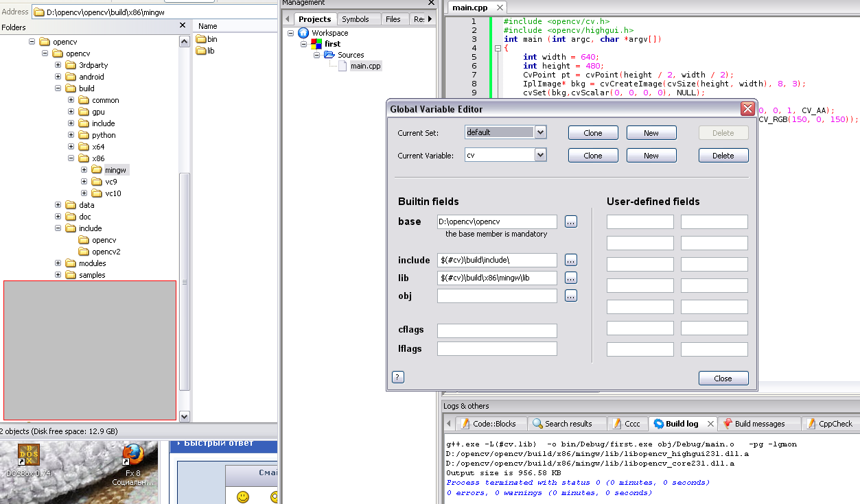Click the cflags input field
The width and height of the screenshot is (860, 504).
497,331
